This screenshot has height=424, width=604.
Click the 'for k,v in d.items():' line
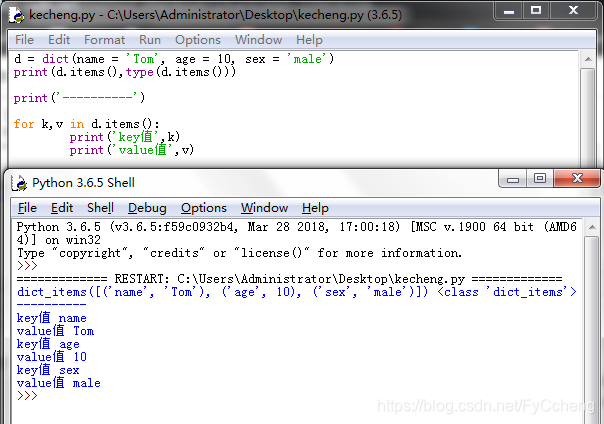tap(86, 124)
